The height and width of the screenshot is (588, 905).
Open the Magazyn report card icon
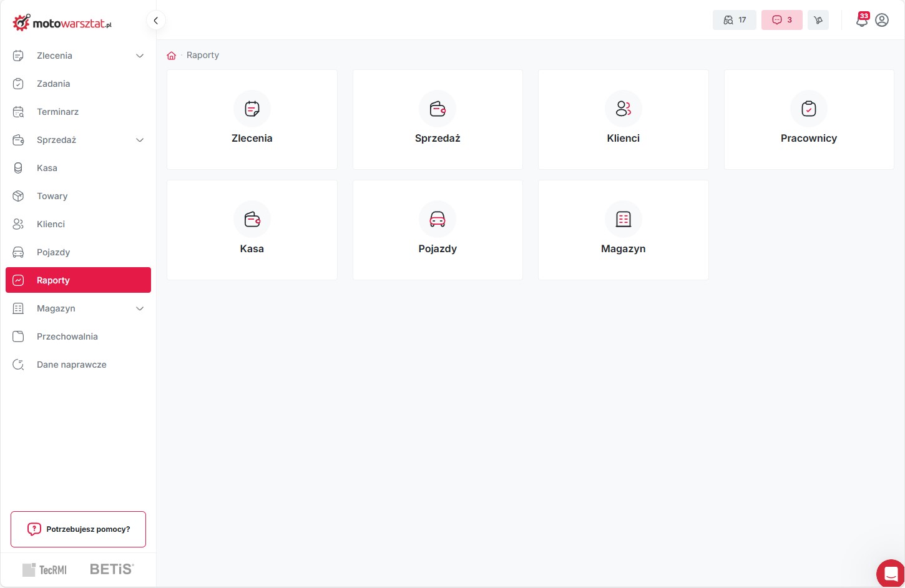623,220
